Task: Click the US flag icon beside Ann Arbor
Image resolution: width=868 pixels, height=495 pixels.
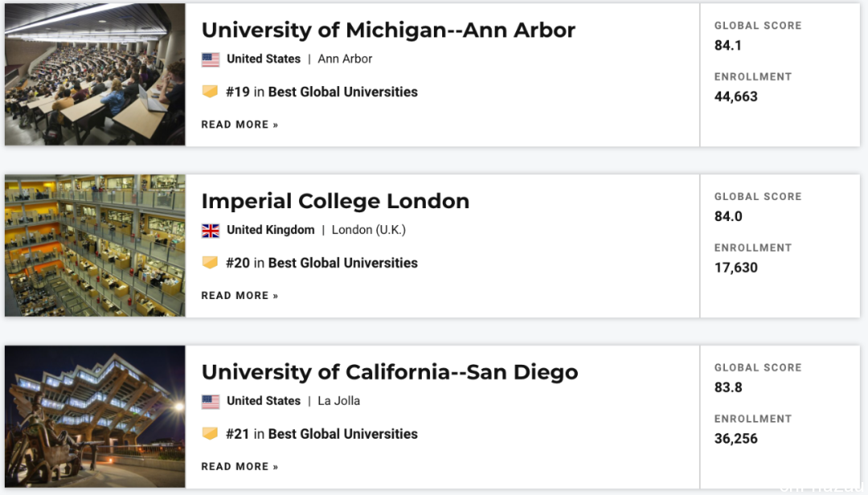Action: [x=211, y=59]
